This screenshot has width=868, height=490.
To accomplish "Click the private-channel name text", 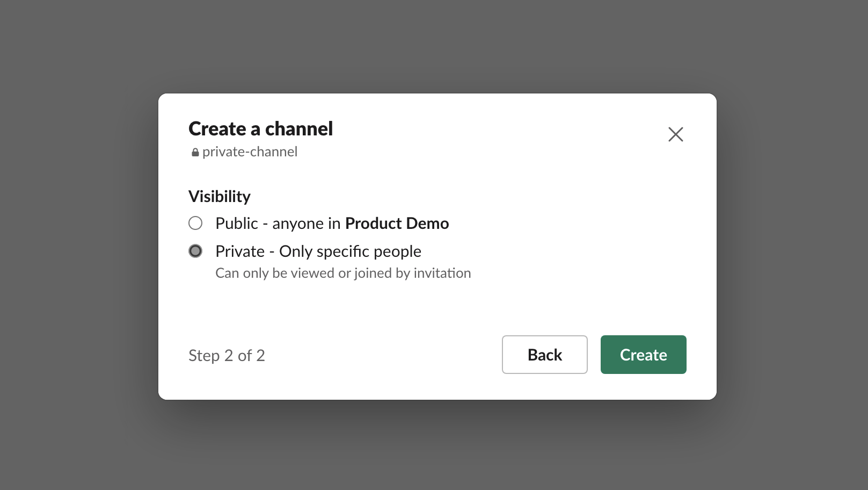I will (250, 152).
